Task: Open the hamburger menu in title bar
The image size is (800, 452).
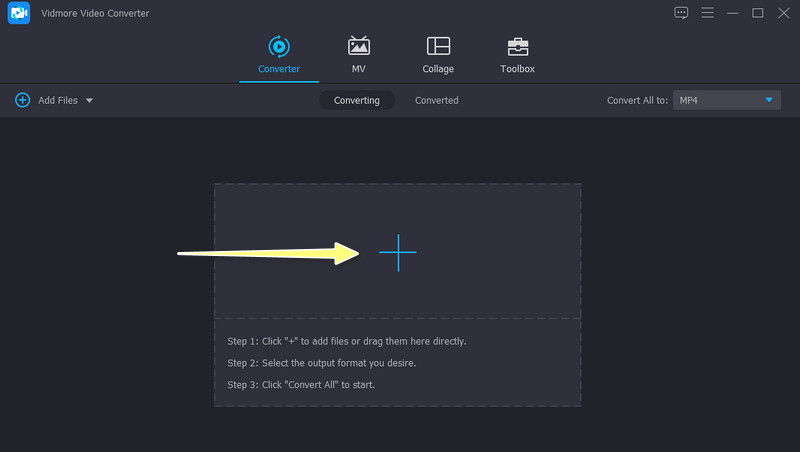Action: pyautogui.click(x=707, y=13)
